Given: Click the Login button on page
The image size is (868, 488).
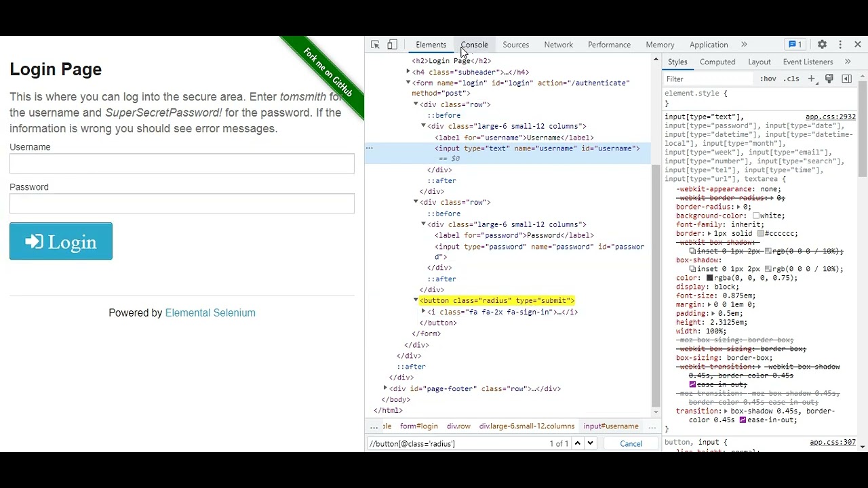Looking at the screenshot, I should [x=61, y=241].
